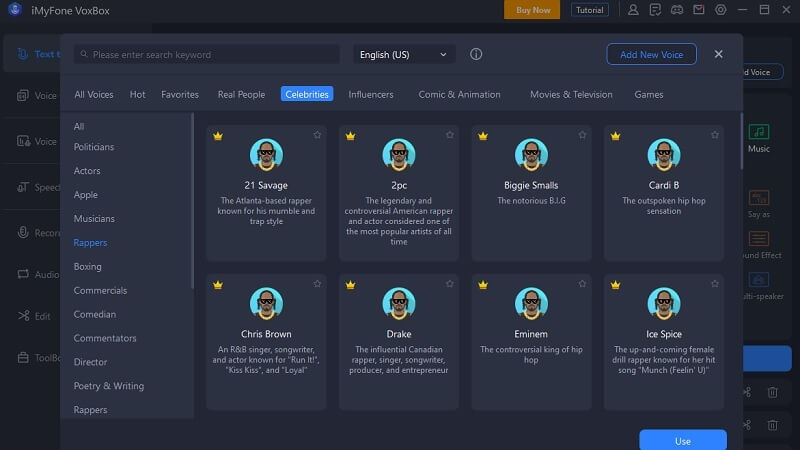This screenshot has height=450, width=800.
Task: Click Add New Voice button
Action: (x=651, y=54)
